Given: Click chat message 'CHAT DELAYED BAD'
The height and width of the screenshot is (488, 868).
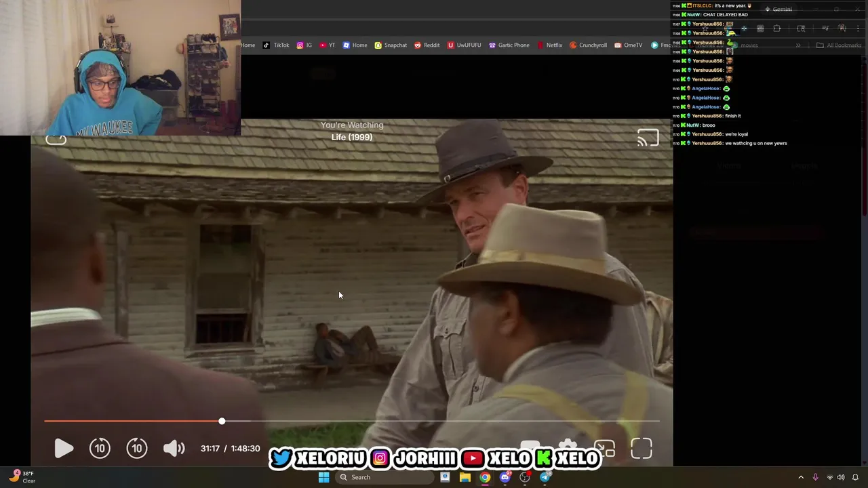Looking at the screenshot, I should 726,15.
